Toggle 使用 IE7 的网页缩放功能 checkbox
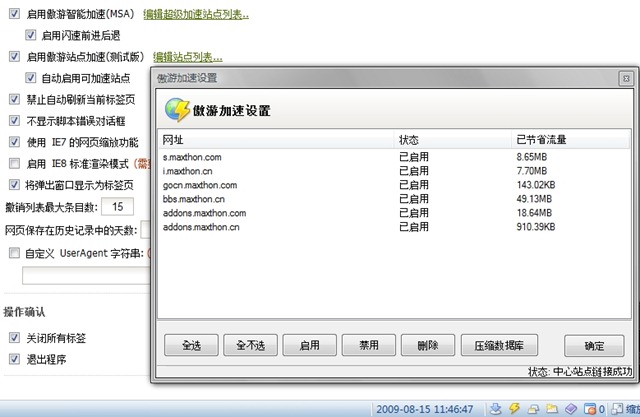Screen dimensions: 640x417 [14, 142]
